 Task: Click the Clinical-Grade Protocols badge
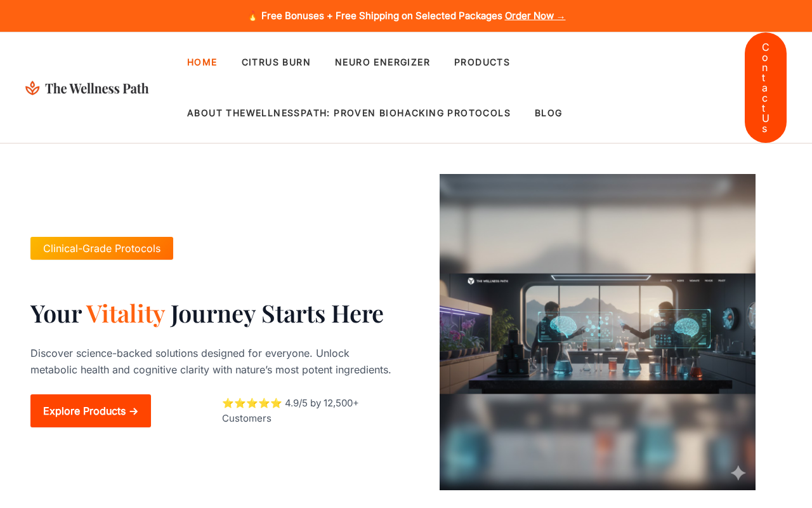[x=101, y=248]
